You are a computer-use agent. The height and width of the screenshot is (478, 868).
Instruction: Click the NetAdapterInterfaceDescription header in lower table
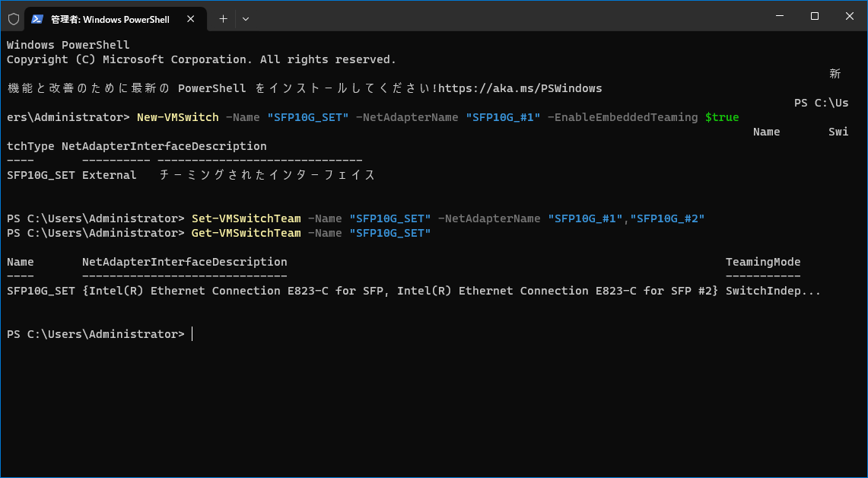(x=184, y=262)
